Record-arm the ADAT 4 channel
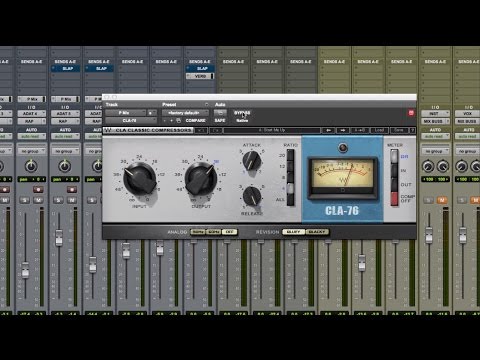The height and width of the screenshot is (360, 480). tap(38, 190)
